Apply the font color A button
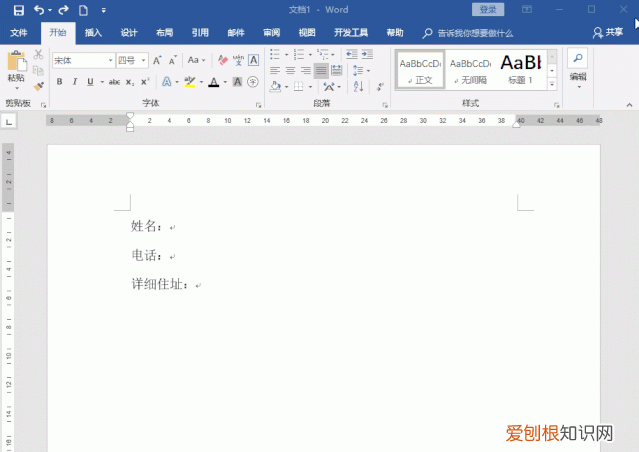639x452 pixels. pos(214,82)
